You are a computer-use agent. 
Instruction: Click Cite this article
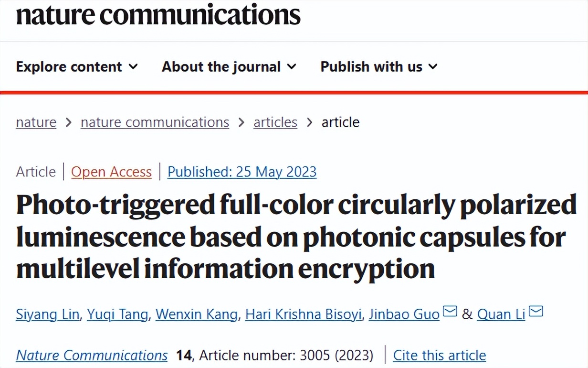[x=440, y=355]
